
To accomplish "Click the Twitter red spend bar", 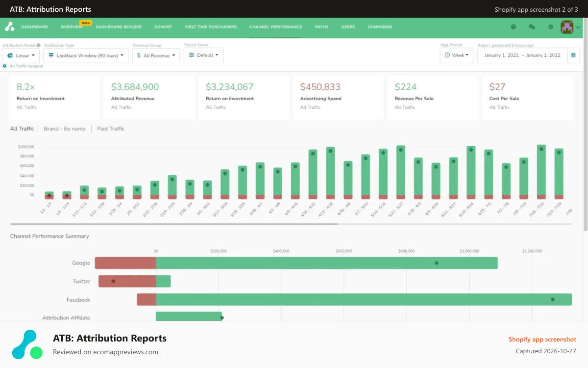I will coord(127,281).
